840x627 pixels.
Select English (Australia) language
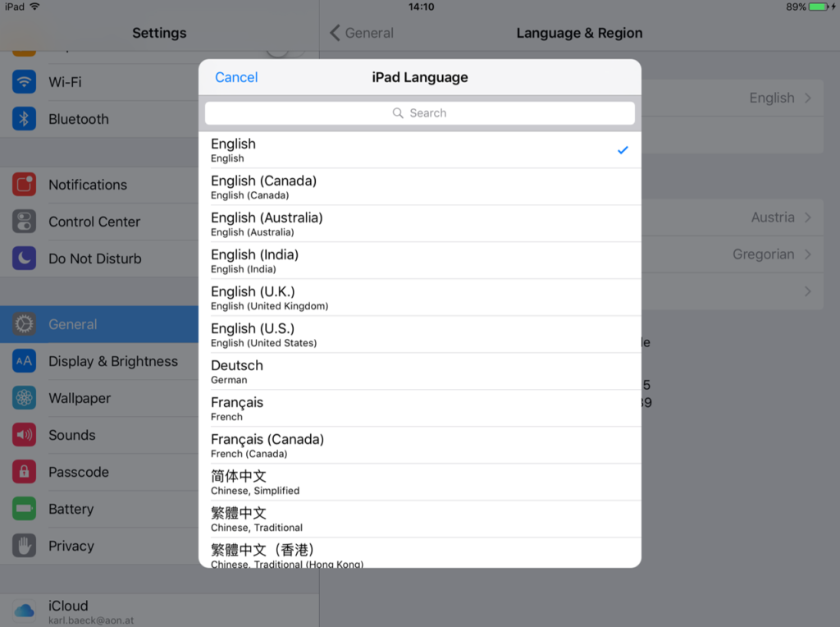click(x=420, y=224)
